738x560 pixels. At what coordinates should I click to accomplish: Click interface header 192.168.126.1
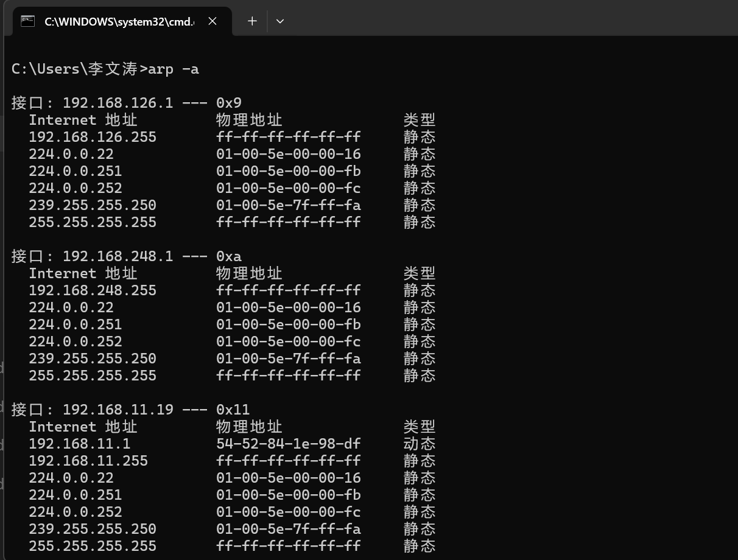pos(118,103)
